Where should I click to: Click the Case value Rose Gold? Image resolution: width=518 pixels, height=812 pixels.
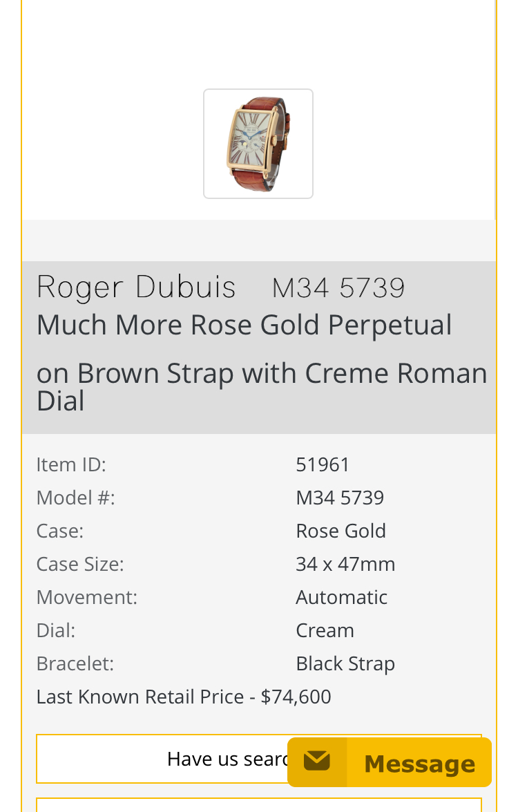340,531
